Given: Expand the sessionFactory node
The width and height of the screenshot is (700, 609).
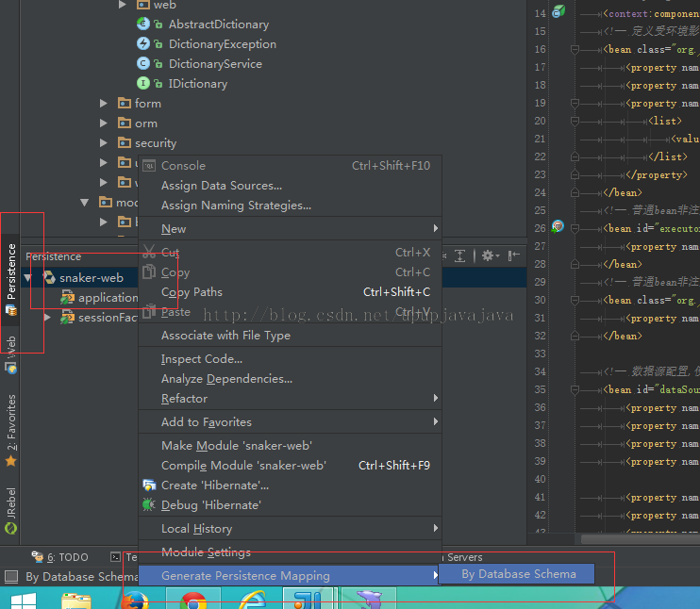Looking at the screenshot, I should (x=47, y=318).
